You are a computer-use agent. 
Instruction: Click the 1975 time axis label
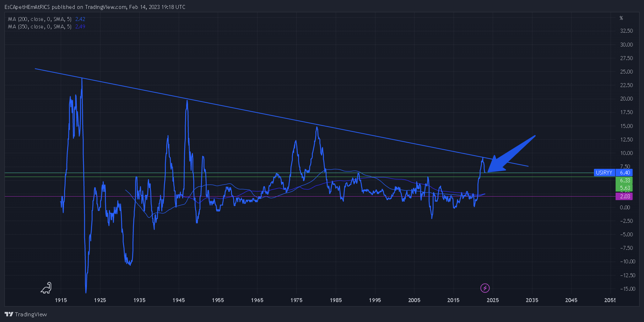coord(296,300)
